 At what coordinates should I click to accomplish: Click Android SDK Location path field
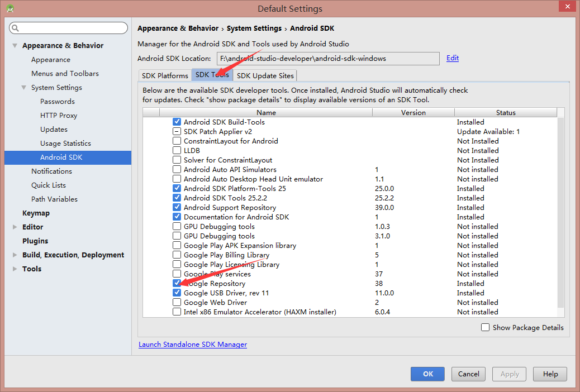click(x=328, y=59)
